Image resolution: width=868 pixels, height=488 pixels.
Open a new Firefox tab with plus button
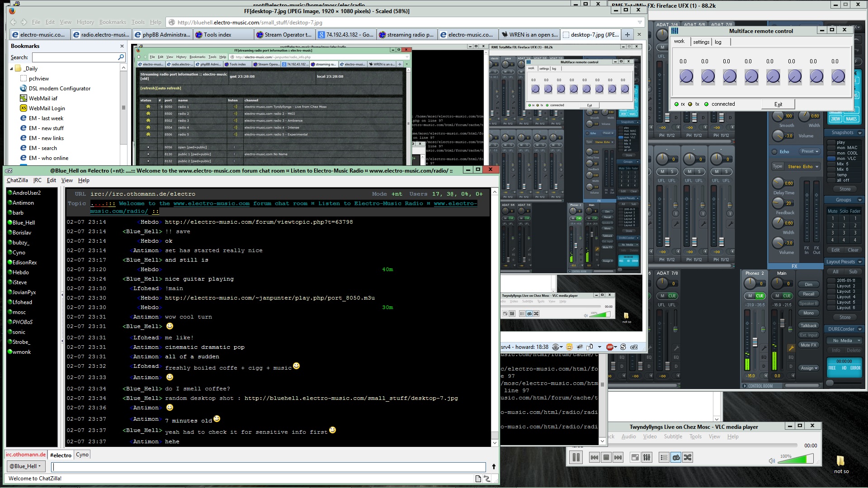(x=627, y=35)
